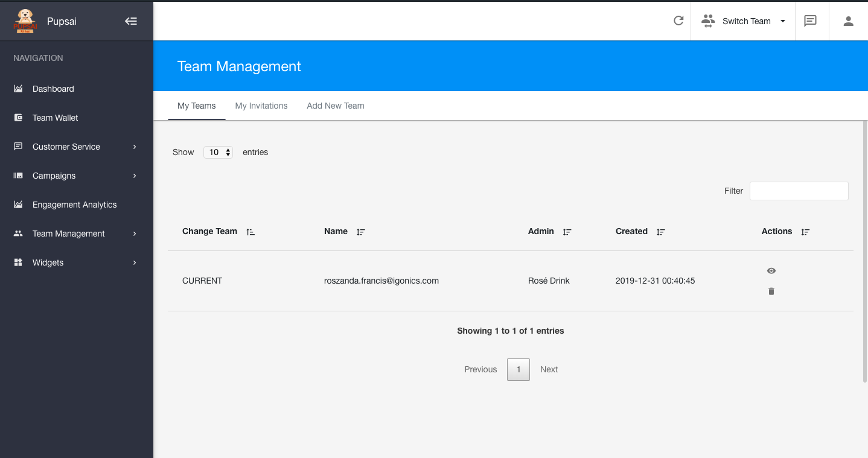Switch to Add New Team tab

pyautogui.click(x=336, y=106)
